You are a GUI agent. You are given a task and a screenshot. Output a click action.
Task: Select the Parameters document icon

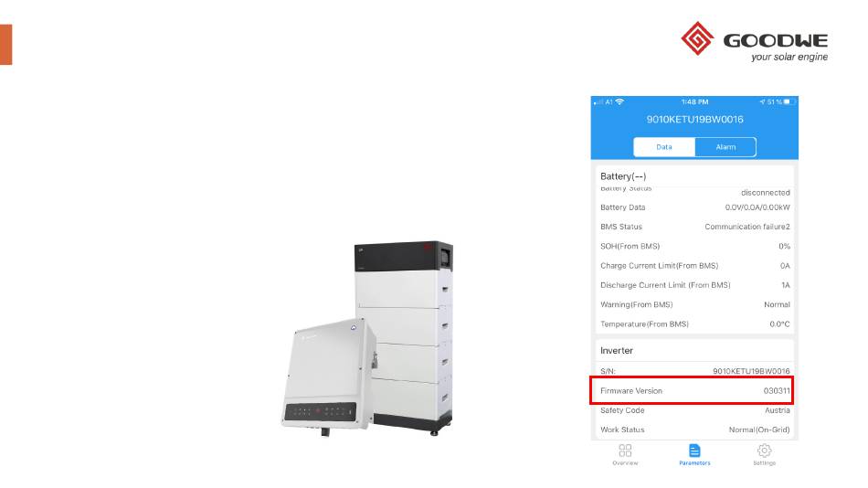point(694,451)
